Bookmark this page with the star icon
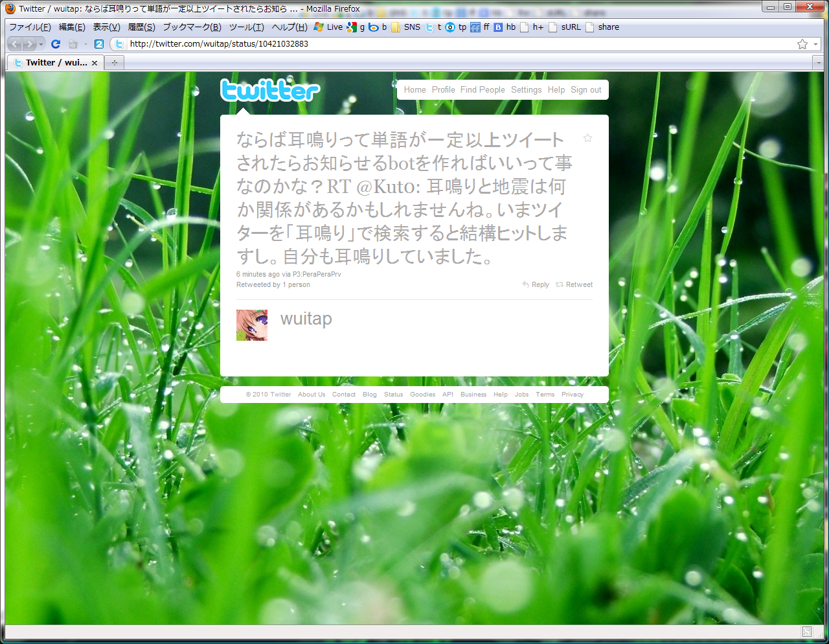Image resolution: width=829 pixels, height=644 pixels. (802, 44)
